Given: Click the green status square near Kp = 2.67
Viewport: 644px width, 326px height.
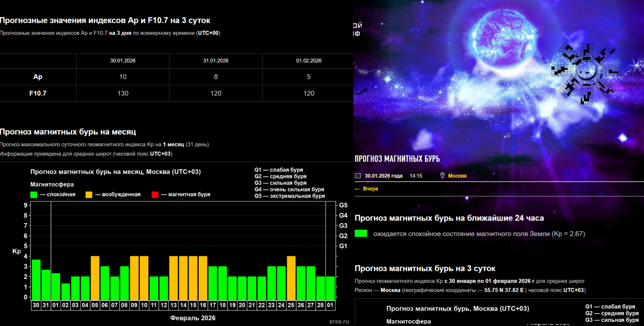Looking at the screenshot, I should tap(361, 234).
